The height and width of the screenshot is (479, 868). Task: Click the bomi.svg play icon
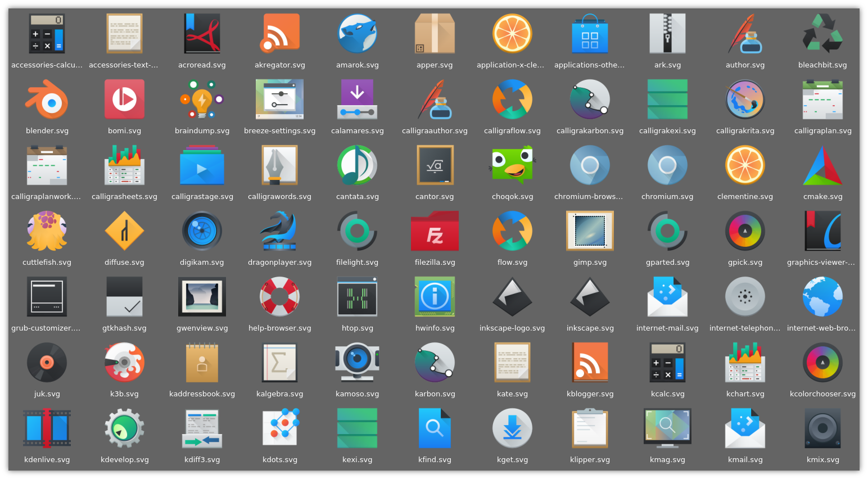124,99
